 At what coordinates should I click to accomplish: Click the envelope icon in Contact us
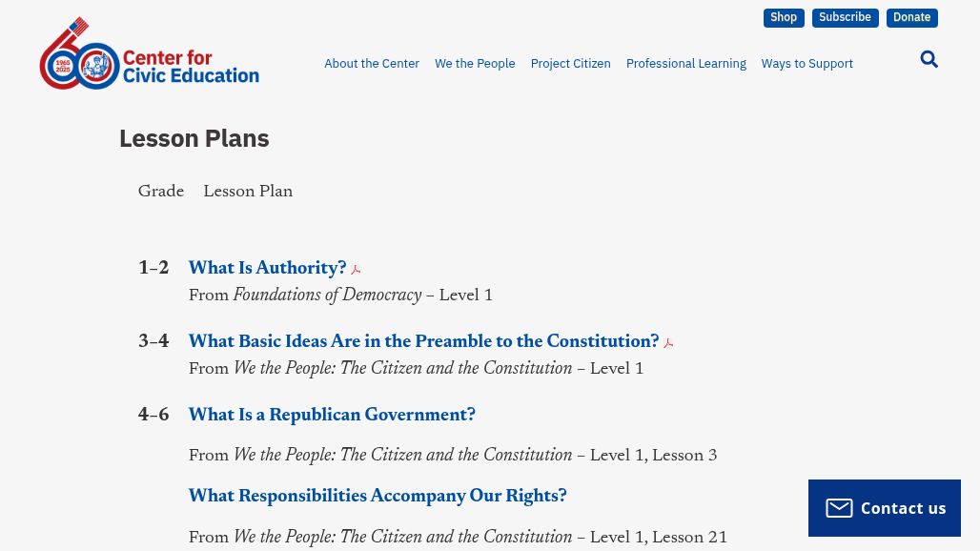point(839,508)
